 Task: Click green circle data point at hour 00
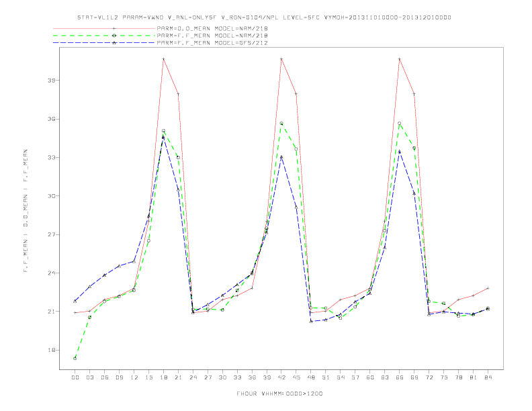click(75, 359)
